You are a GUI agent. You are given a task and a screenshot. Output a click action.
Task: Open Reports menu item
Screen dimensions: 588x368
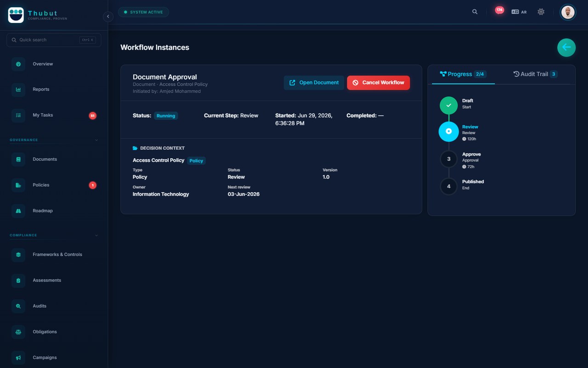point(54,90)
